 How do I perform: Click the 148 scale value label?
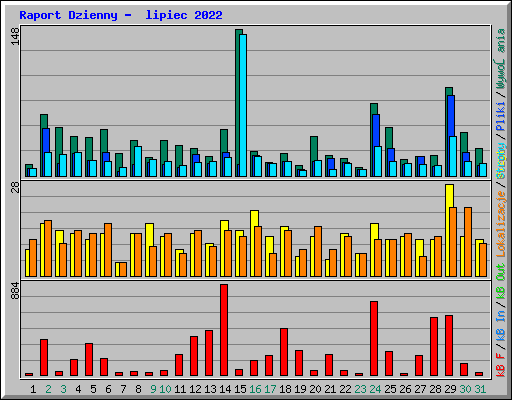point(15,36)
